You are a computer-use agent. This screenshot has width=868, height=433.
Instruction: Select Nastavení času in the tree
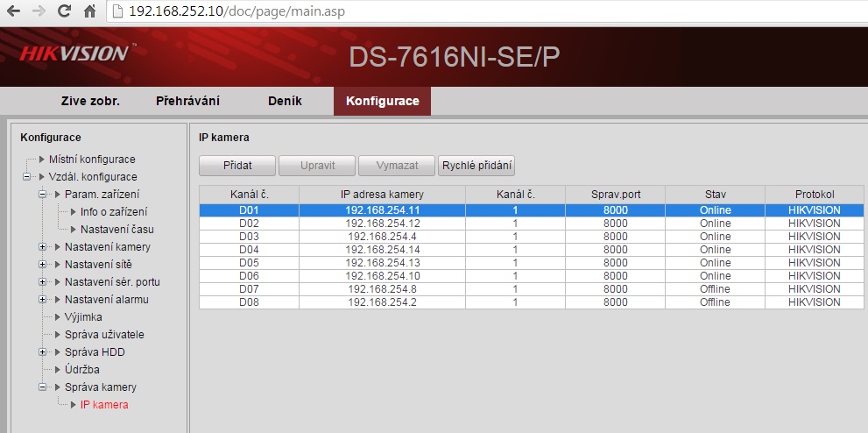117,229
